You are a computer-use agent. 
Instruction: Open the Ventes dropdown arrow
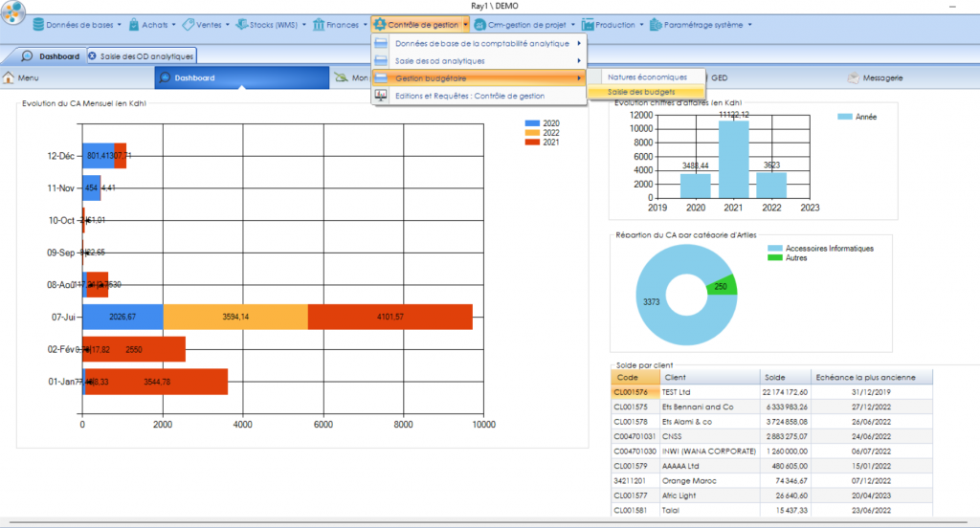[x=228, y=25]
